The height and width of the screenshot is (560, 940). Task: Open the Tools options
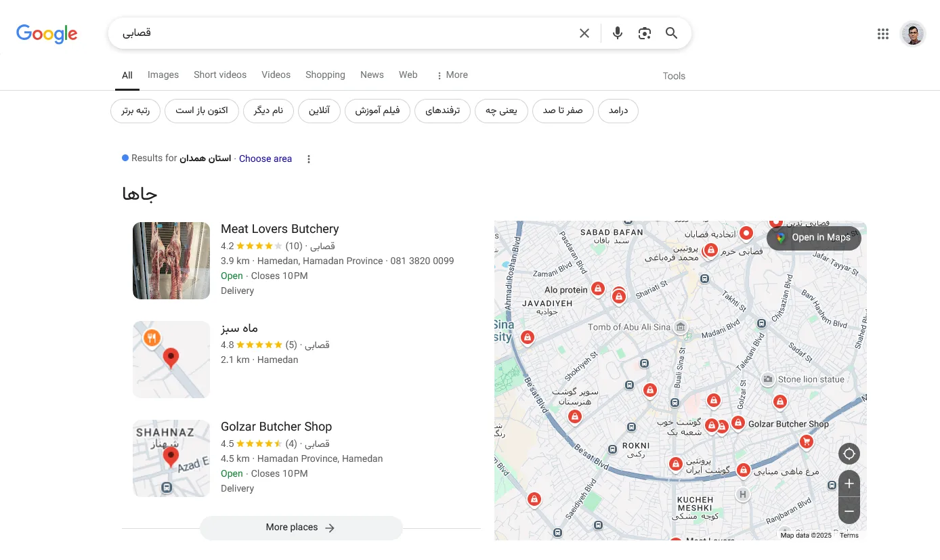[x=674, y=76]
